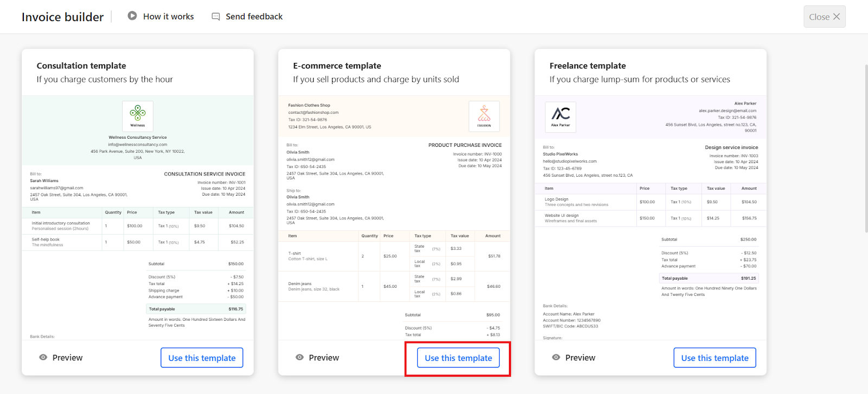Screen dimensions: 868x394
Task: Click the vertical scrollbar on the right
Action: [865, 149]
